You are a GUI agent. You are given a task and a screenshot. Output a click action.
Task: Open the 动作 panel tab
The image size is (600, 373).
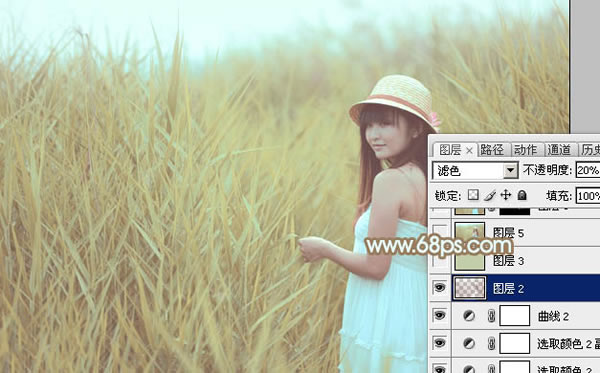point(525,150)
